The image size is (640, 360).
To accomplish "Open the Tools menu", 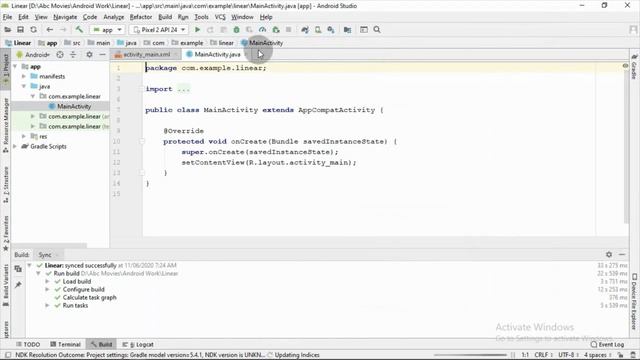I will 201,17.
